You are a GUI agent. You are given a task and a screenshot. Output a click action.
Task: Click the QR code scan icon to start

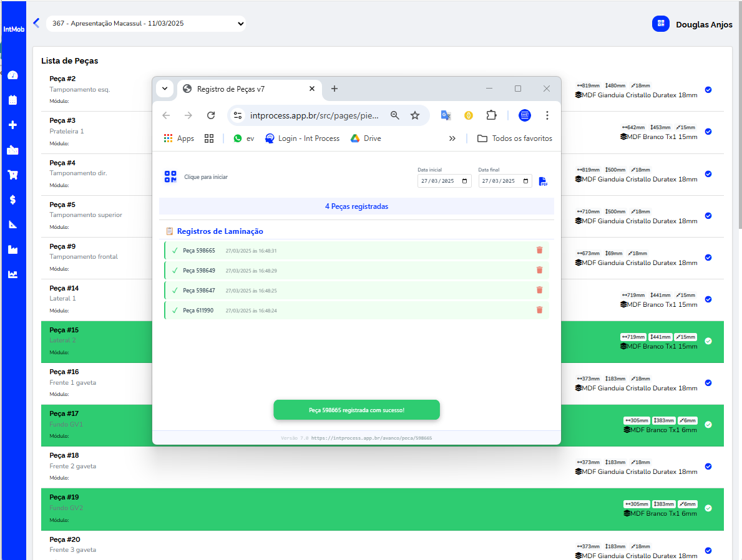pos(170,177)
